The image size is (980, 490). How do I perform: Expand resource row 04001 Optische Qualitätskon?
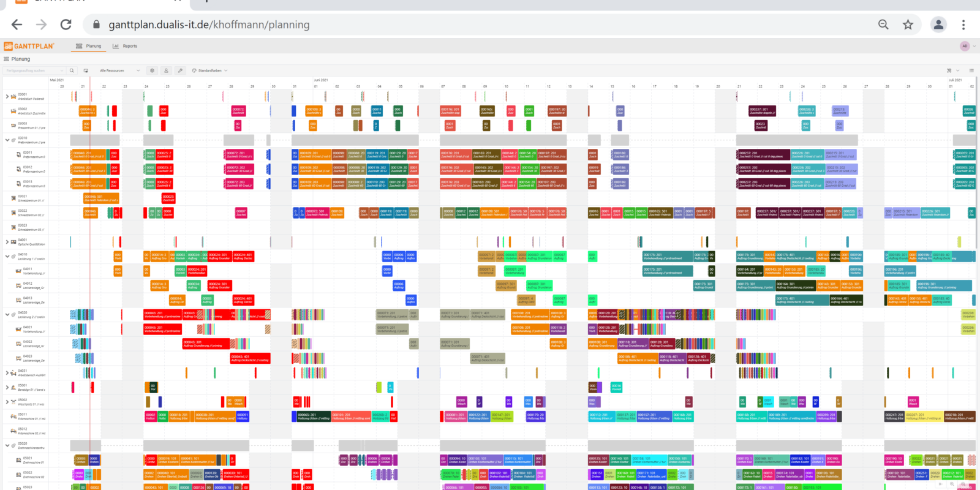pyautogui.click(x=7, y=242)
